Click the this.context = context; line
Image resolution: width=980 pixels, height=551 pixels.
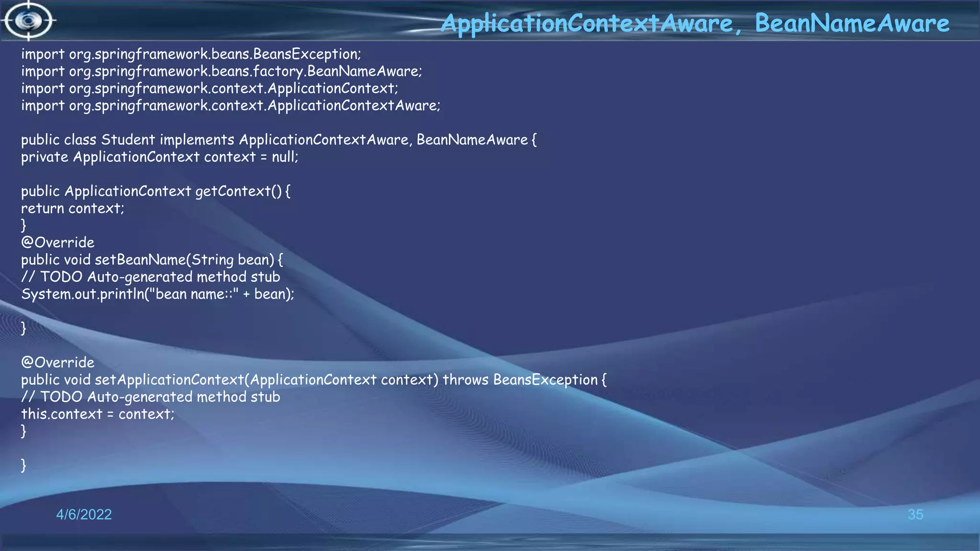pyautogui.click(x=98, y=414)
